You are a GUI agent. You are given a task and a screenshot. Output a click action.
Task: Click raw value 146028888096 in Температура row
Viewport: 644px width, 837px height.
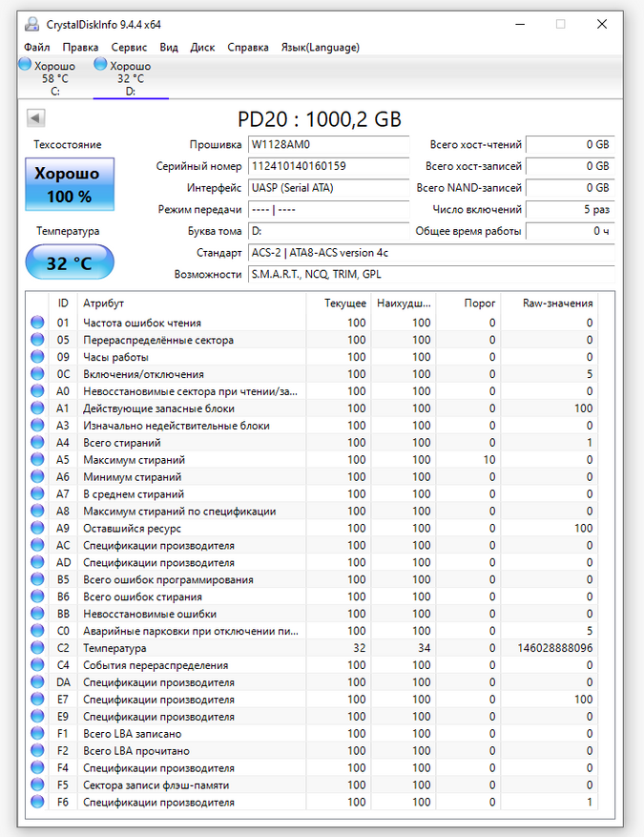coord(555,648)
